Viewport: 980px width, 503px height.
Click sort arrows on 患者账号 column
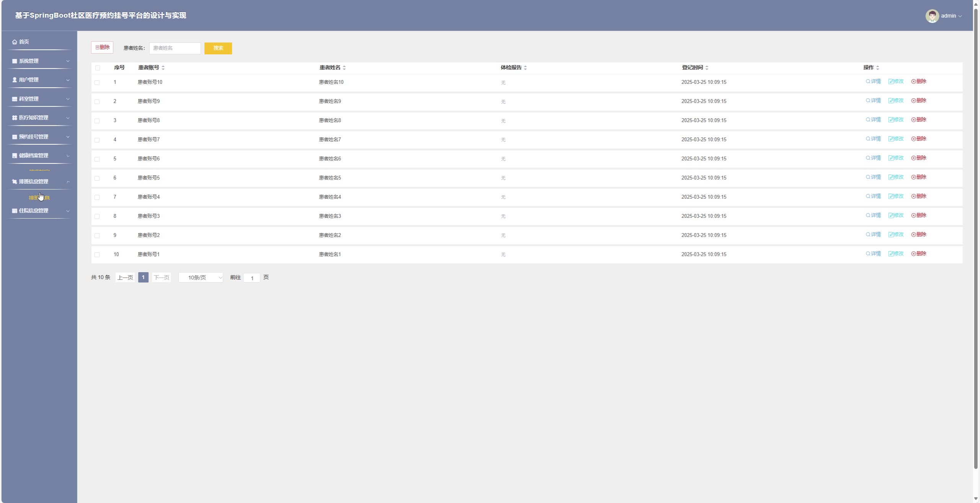tap(163, 68)
